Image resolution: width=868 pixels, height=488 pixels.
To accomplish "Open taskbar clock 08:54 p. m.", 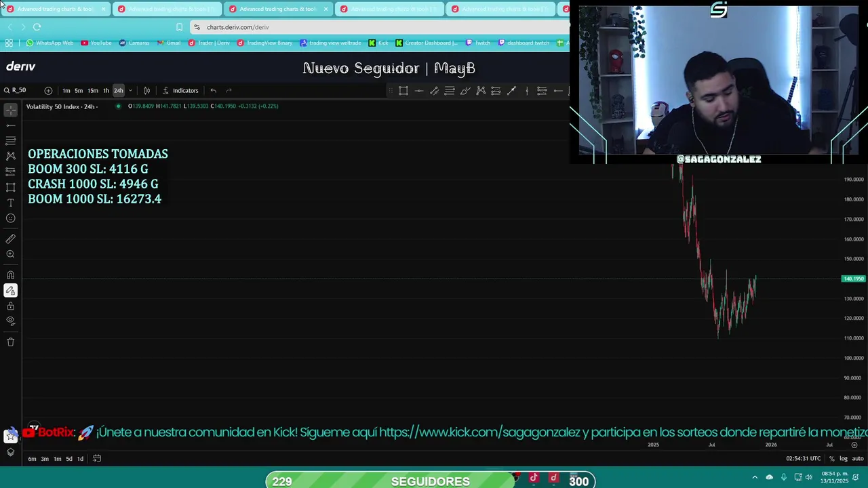I will click(833, 477).
